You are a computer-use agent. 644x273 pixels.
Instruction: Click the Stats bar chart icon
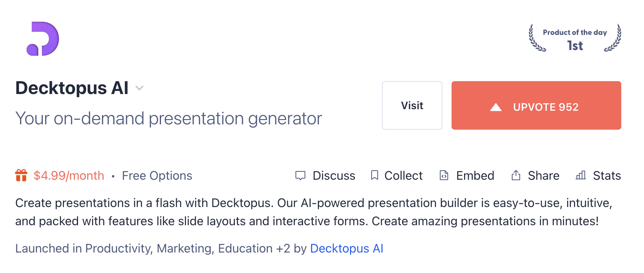pos(580,175)
